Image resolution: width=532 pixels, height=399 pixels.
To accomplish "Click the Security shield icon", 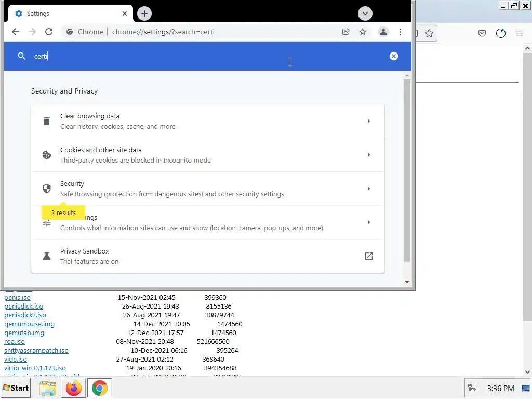I will (47, 189).
